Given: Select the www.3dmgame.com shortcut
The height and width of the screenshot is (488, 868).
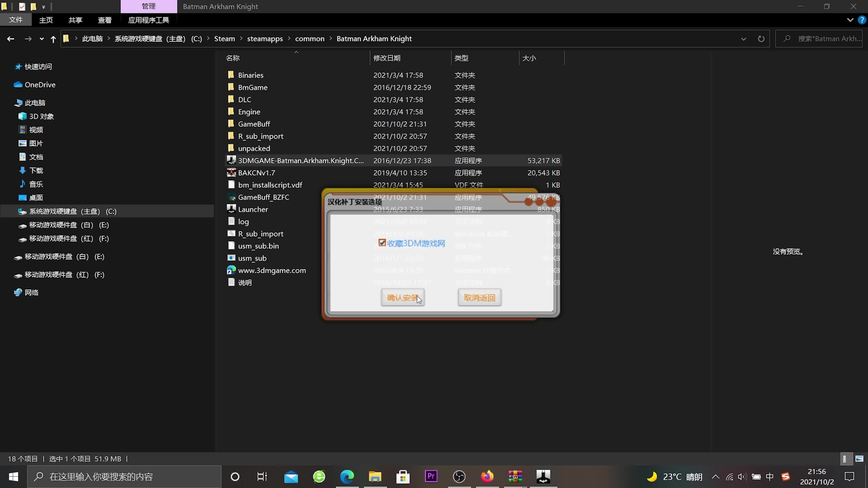Looking at the screenshot, I should (271, 270).
